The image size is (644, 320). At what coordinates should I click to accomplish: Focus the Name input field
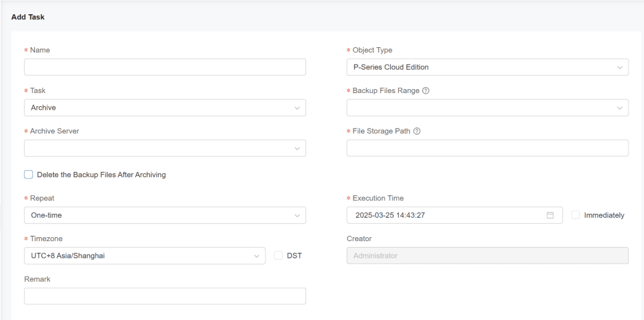[165, 67]
